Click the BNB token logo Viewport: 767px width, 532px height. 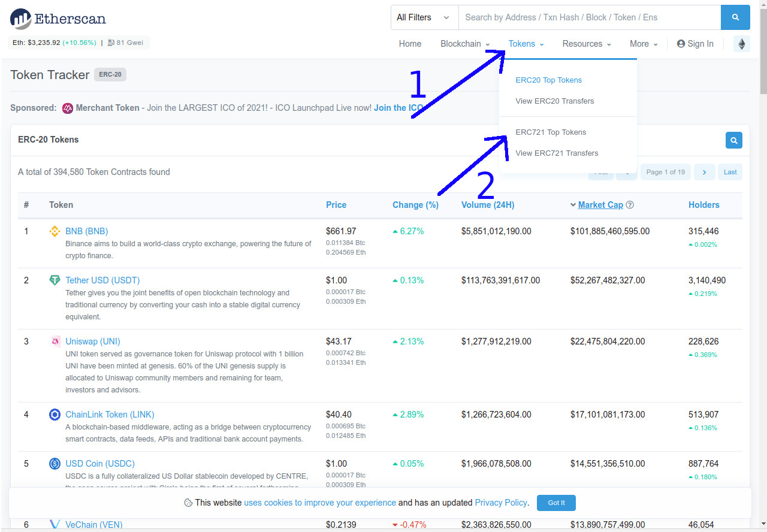(55, 231)
